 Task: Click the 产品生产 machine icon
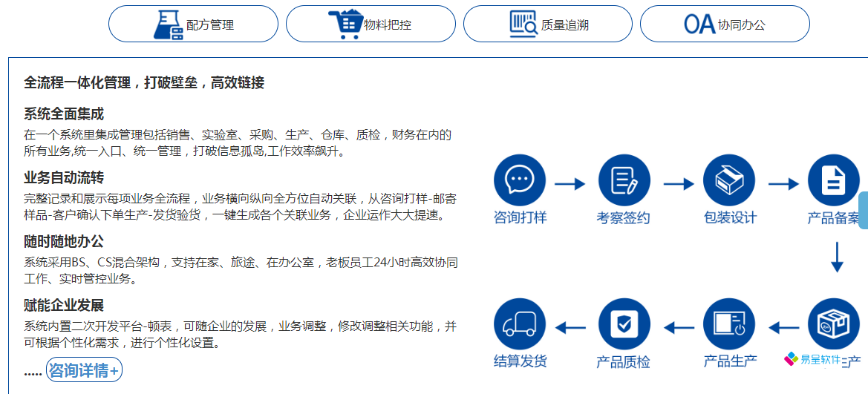729,324
